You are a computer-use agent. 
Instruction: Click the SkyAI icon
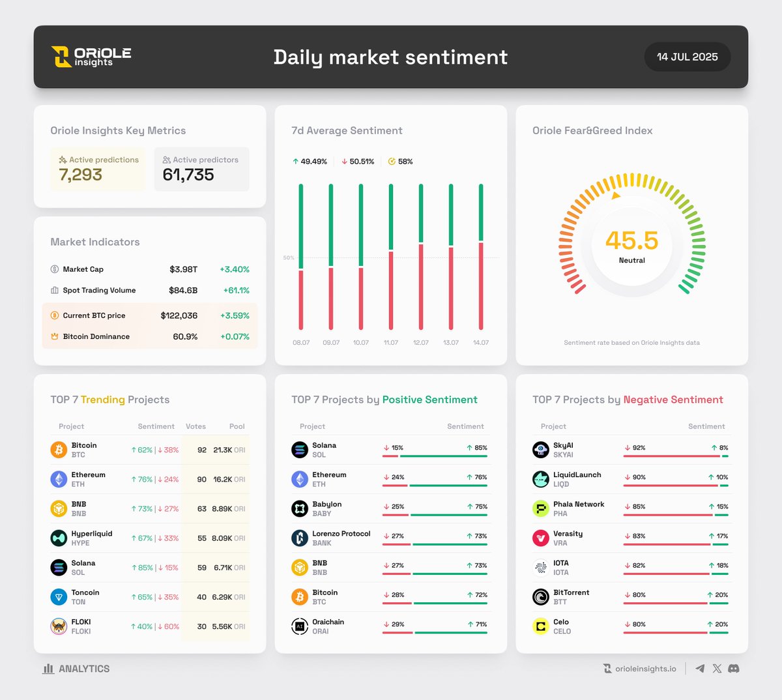coord(541,450)
